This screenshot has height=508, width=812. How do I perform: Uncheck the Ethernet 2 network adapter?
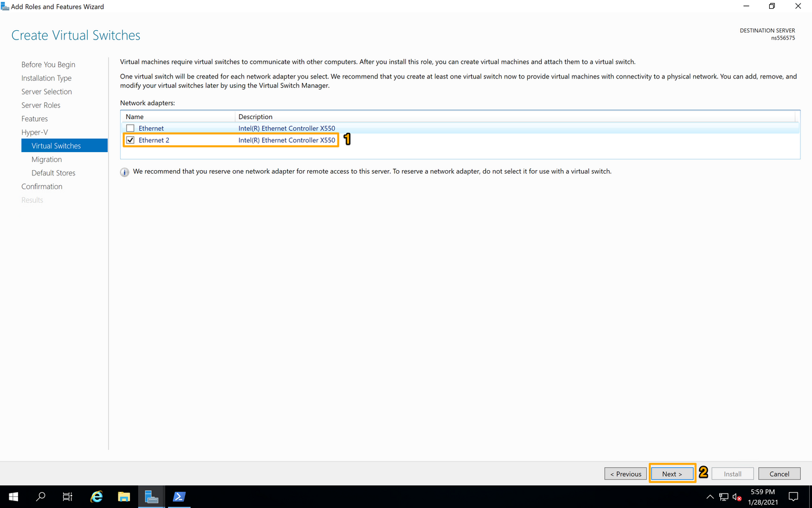click(130, 140)
